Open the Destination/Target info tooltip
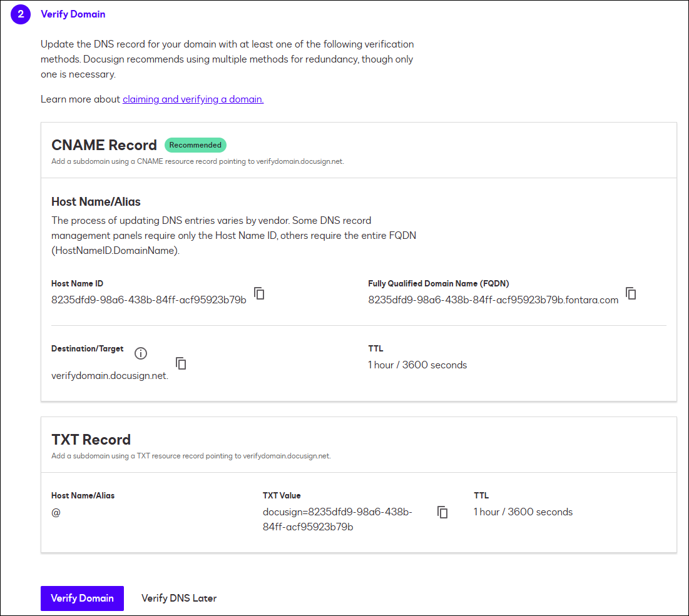 [141, 353]
